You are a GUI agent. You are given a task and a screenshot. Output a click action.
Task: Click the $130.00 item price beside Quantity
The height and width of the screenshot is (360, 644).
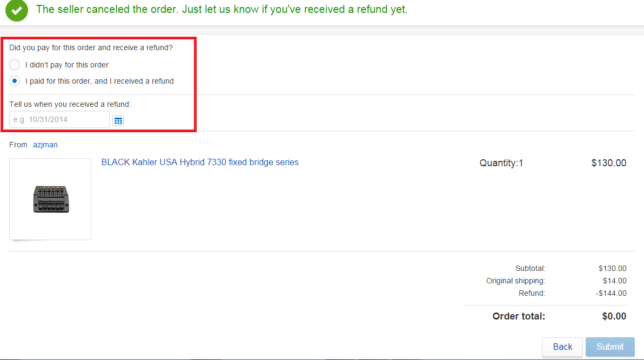click(609, 163)
